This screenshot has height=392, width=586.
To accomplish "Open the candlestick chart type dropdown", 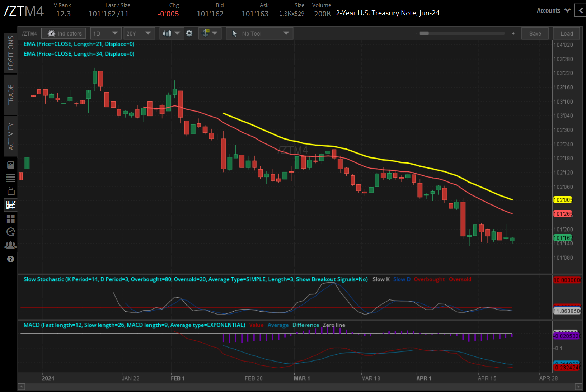I will coord(172,33).
